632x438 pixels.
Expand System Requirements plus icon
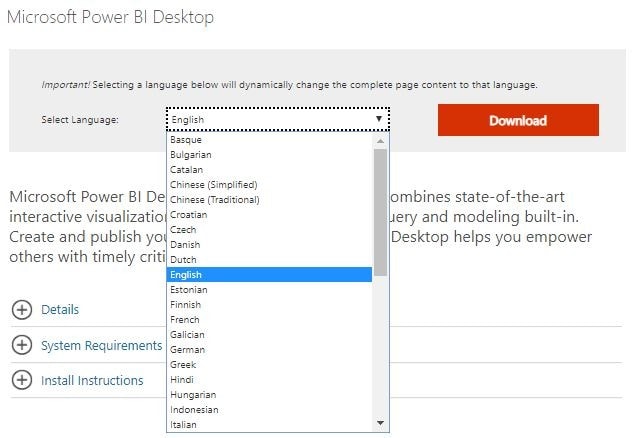[22, 345]
